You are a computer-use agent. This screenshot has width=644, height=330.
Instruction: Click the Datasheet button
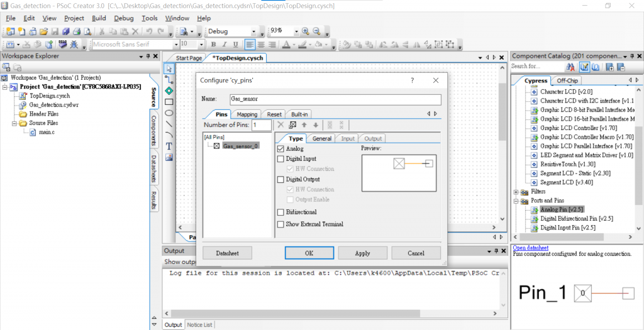[227, 253]
